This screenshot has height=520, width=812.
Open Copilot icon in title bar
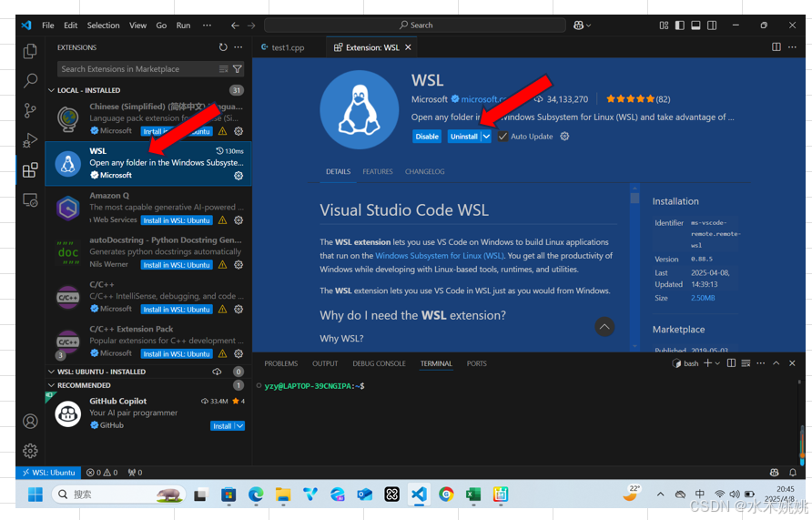click(x=578, y=25)
